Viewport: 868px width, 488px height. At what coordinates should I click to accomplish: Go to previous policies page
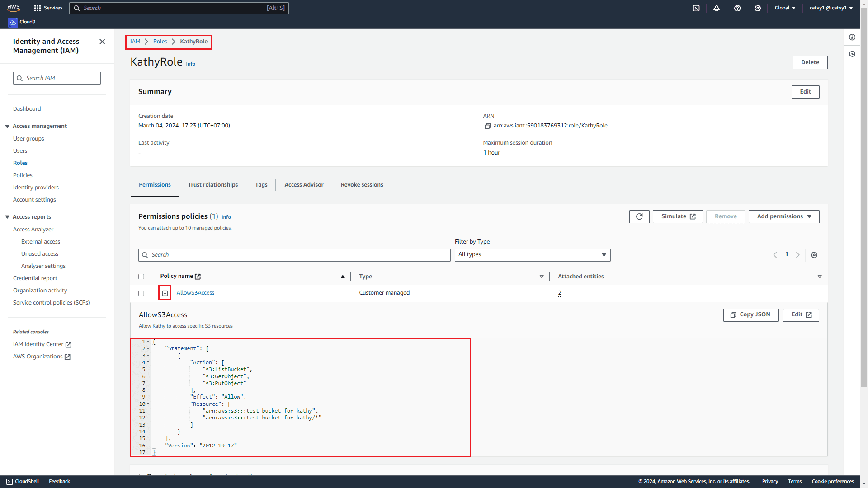[775, 255]
